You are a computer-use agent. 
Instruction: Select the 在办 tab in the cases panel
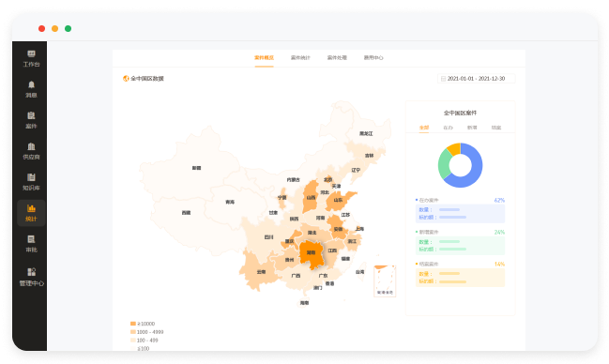448,128
